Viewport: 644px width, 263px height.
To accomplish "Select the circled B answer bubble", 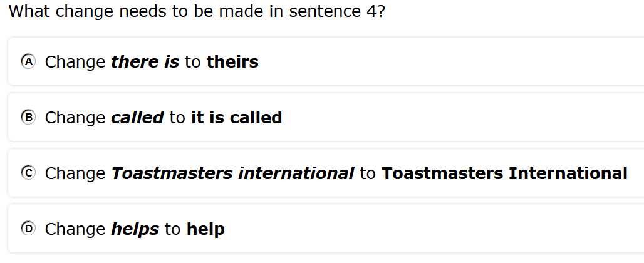I will coord(28,117).
